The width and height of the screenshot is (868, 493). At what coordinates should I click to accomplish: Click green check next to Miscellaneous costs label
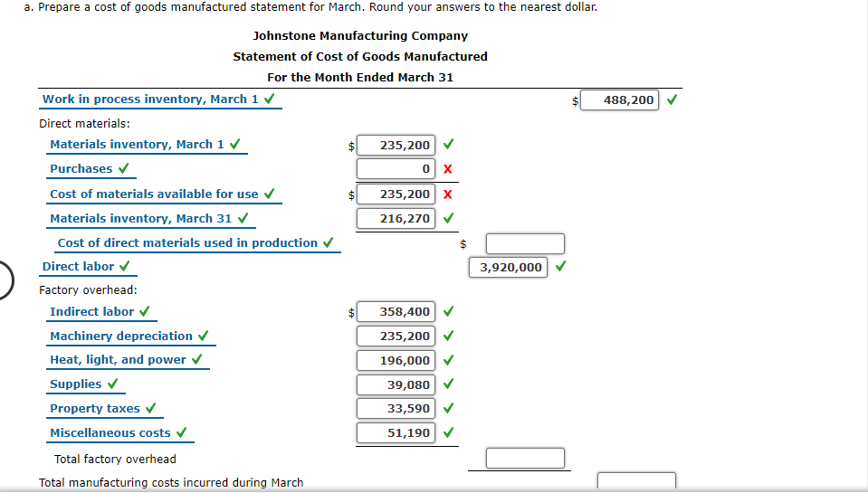click(182, 432)
